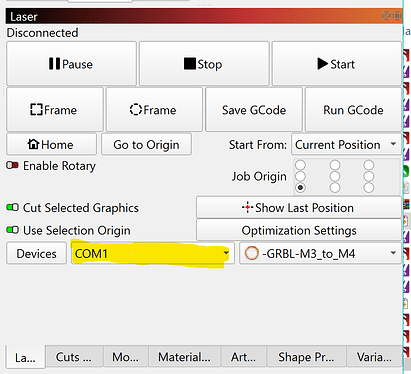
Task: Home the laser with house icon button
Action: tap(52, 144)
